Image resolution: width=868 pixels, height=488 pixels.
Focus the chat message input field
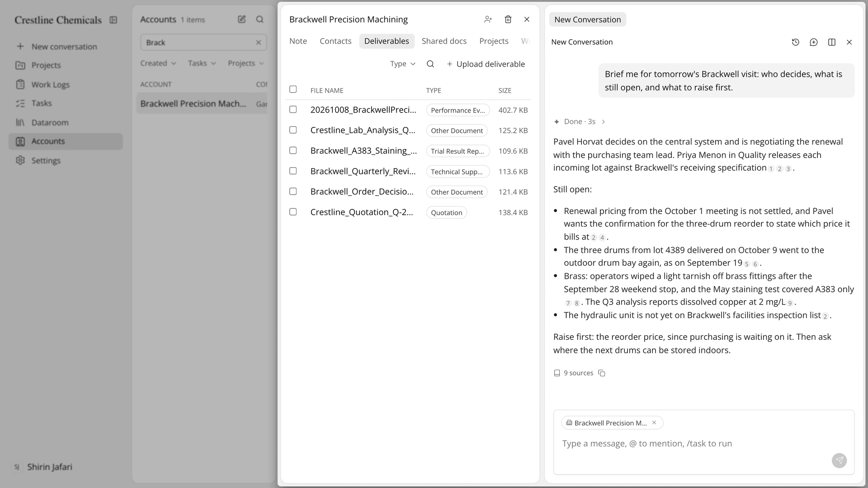coord(703,444)
